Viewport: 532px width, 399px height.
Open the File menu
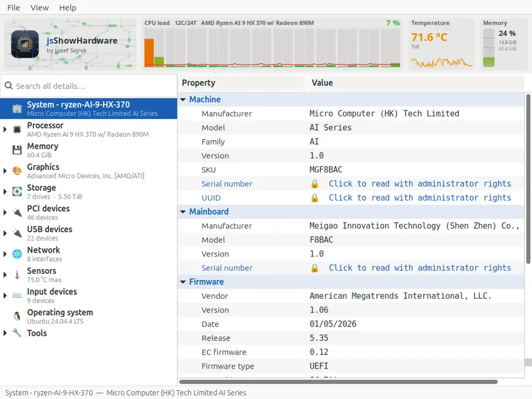tap(13, 7)
